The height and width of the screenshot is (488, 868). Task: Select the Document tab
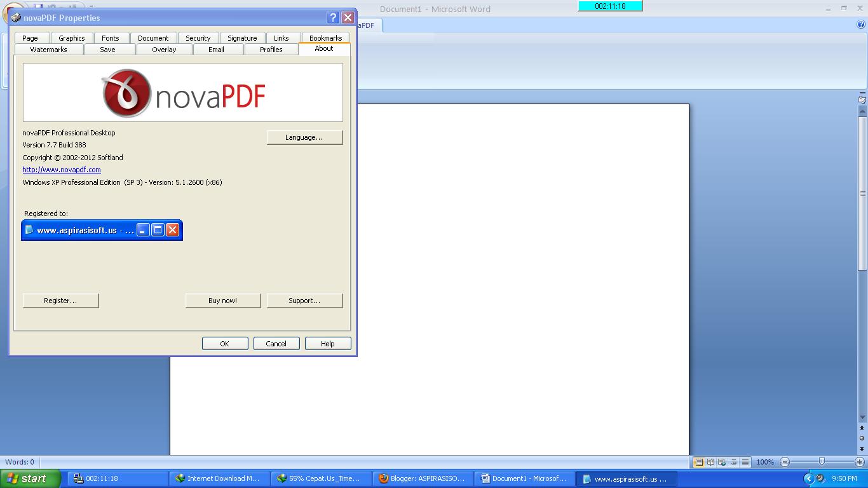pos(153,38)
